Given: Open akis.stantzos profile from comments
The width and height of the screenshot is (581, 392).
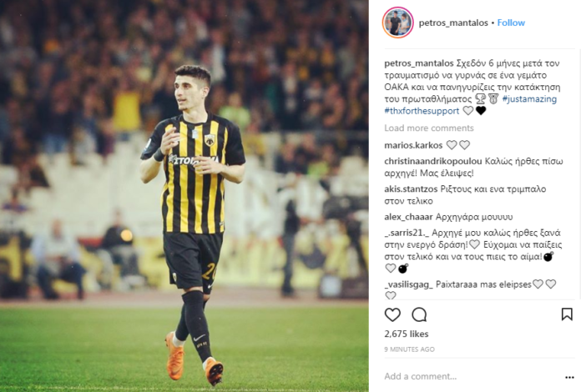Looking at the screenshot, I should click(411, 188).
